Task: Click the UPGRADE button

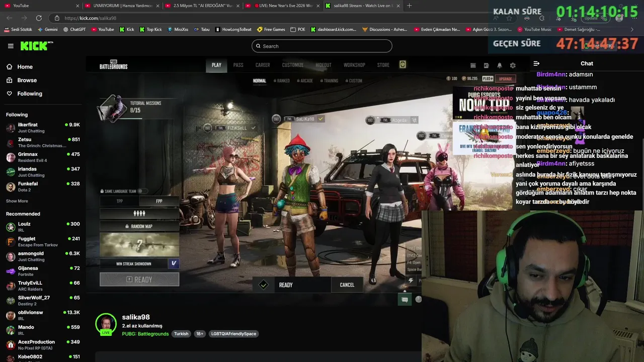Action: 505,78
